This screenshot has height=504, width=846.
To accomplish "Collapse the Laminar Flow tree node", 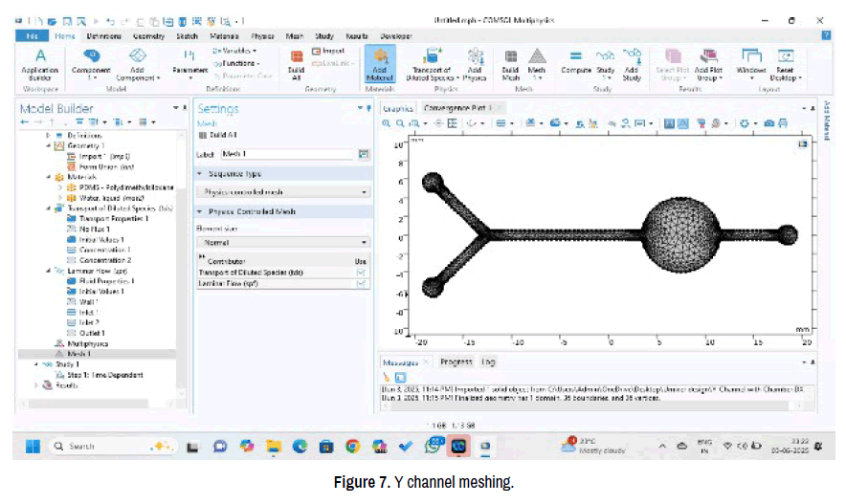I will point(49,271).
